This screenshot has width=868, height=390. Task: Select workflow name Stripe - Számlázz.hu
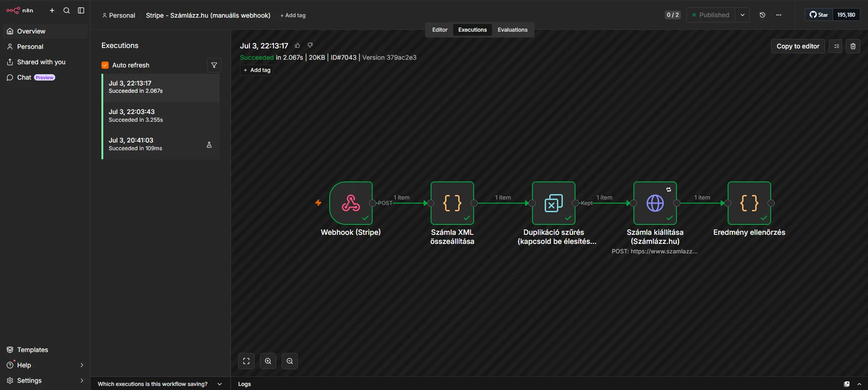click(208, 15)
